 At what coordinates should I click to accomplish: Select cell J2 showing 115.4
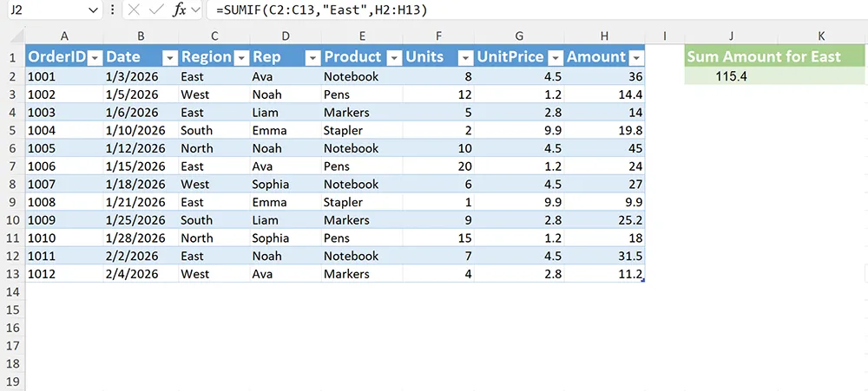coord(732,76)
